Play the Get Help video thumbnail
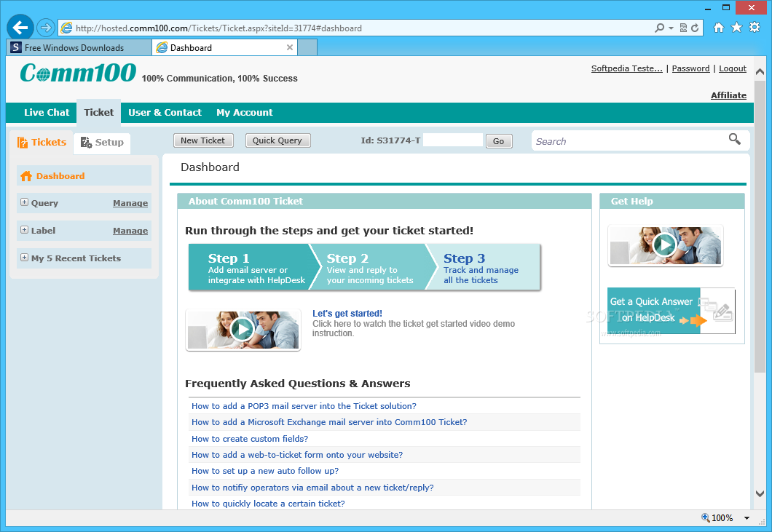The image size is (772, 532). pos(665,245)
